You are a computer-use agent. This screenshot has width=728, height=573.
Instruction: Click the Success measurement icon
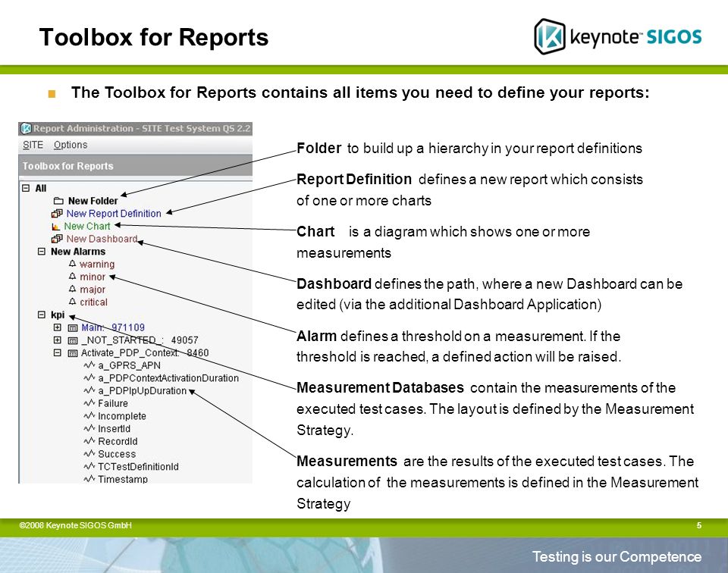click(x=89, y=454)
